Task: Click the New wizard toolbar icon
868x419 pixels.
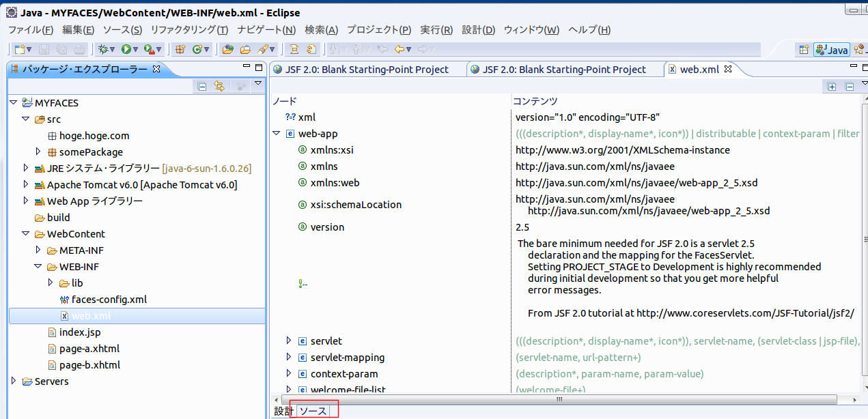Action: click(20, 49)
